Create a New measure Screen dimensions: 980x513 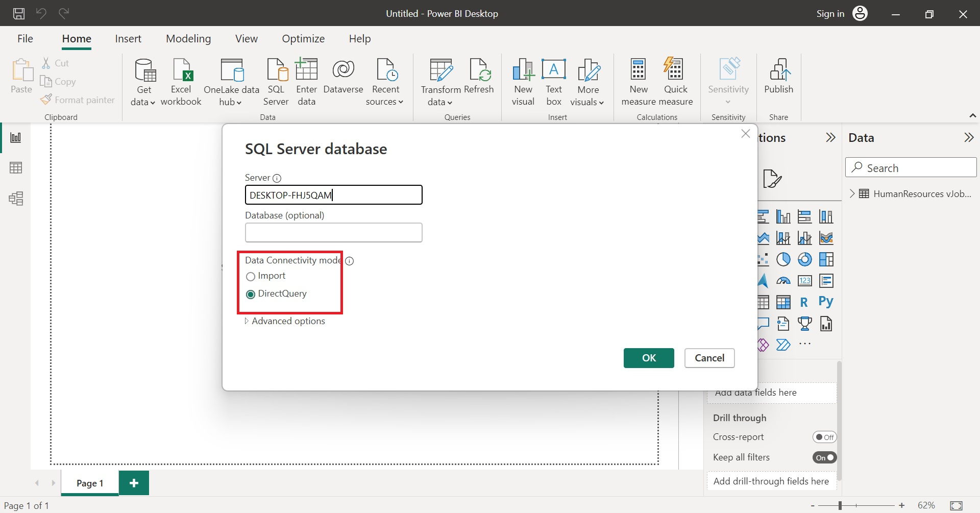click(639, 82)
